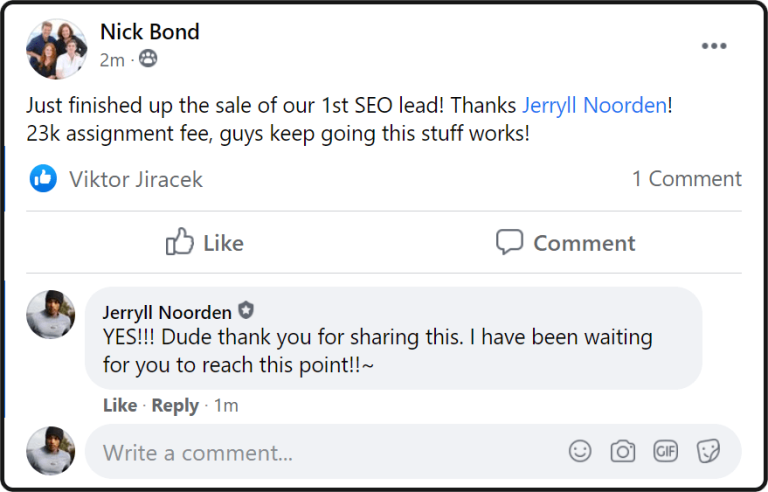The image size is (768, 492).
Task: Click the post audience group icon
Action: coord(148,60)
